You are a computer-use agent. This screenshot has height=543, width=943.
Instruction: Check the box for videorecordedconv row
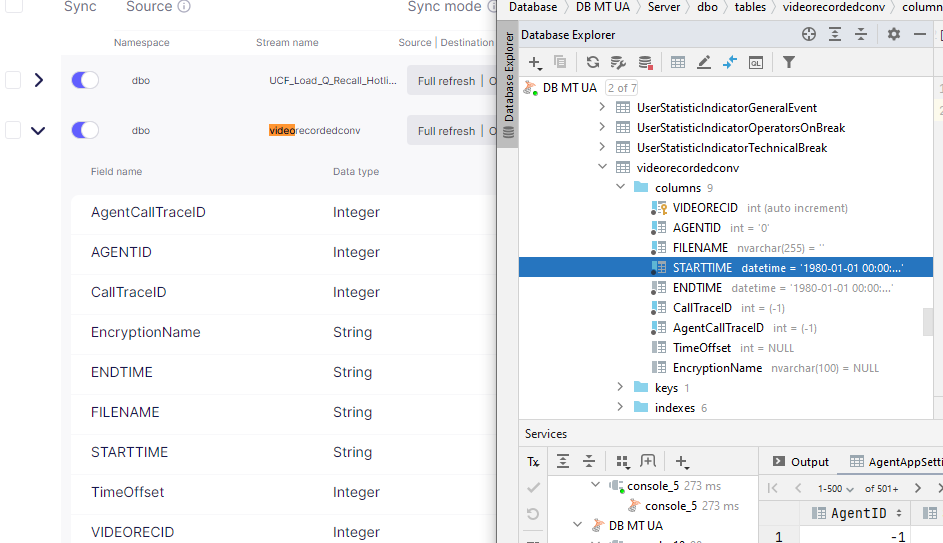pyautogui.click(x=13, y=130)
